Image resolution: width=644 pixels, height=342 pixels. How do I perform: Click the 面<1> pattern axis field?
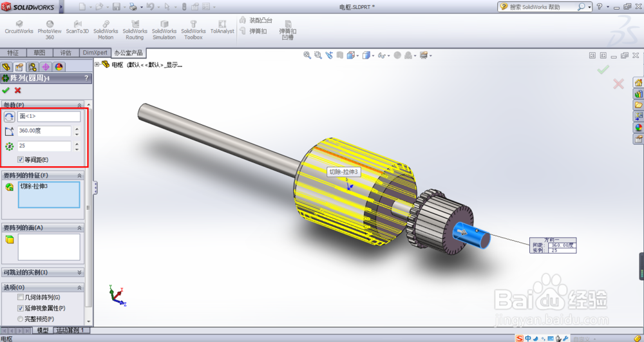point(49,116)
